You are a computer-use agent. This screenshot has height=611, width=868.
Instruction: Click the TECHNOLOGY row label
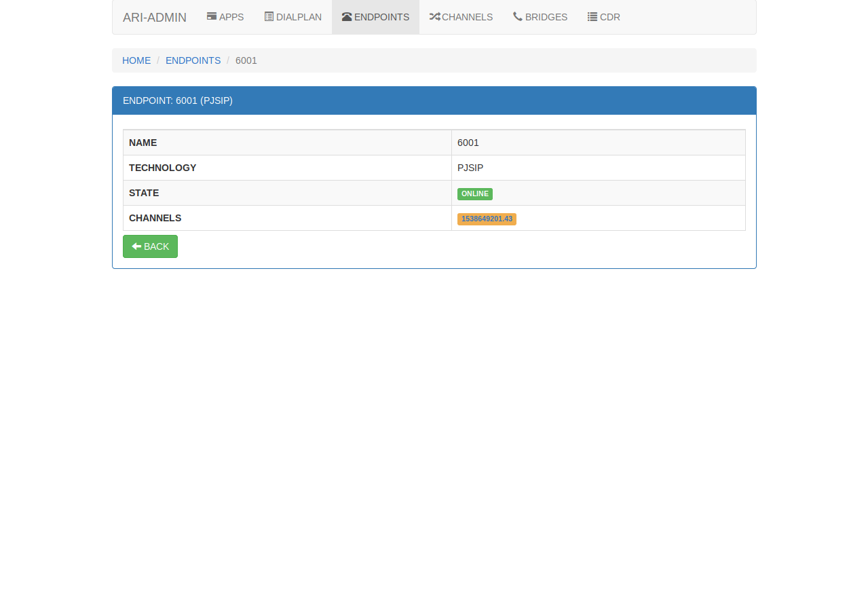(163, 168)
